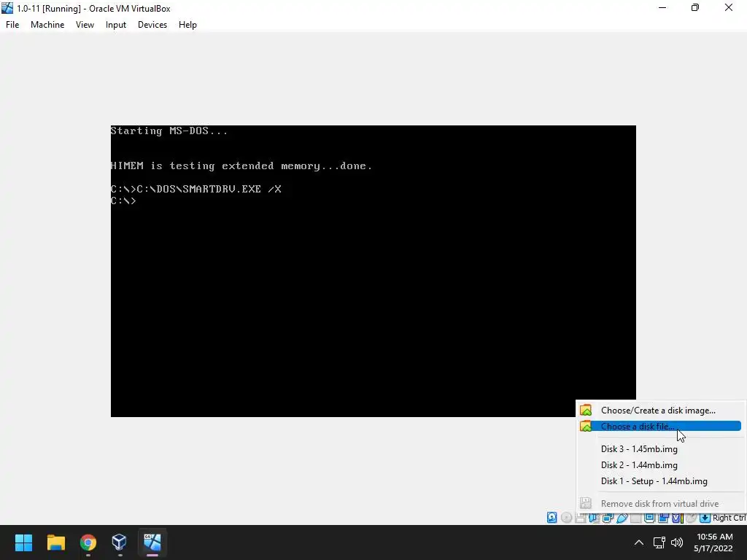
Task: Click the display settings status icon
Action: [x=649, y=518]
